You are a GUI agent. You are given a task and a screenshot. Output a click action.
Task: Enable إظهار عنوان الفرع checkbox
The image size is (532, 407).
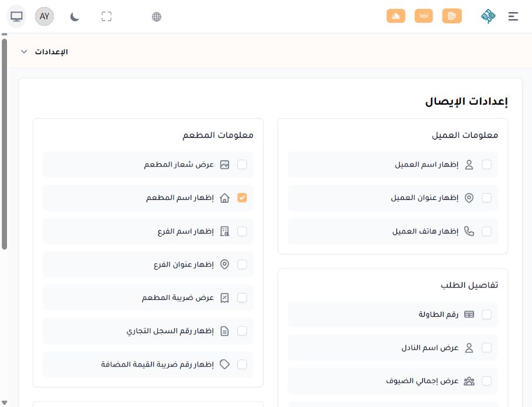[242, 264]
